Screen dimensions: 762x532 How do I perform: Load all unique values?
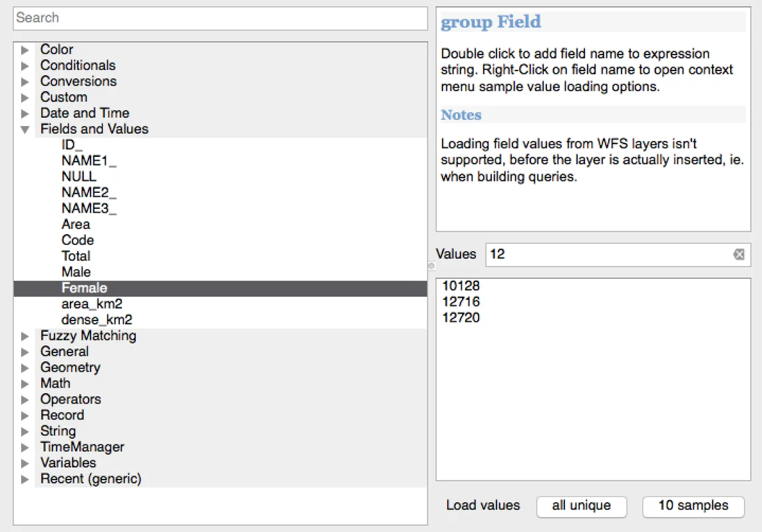point(581,505)
